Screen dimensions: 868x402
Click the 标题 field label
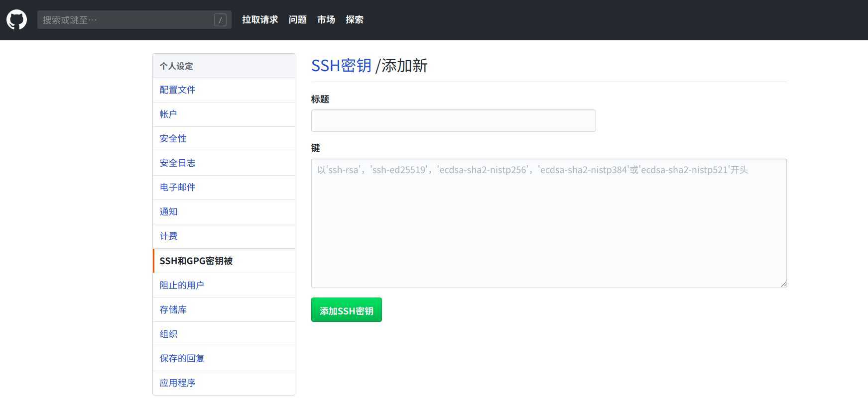tap(320, 99)
